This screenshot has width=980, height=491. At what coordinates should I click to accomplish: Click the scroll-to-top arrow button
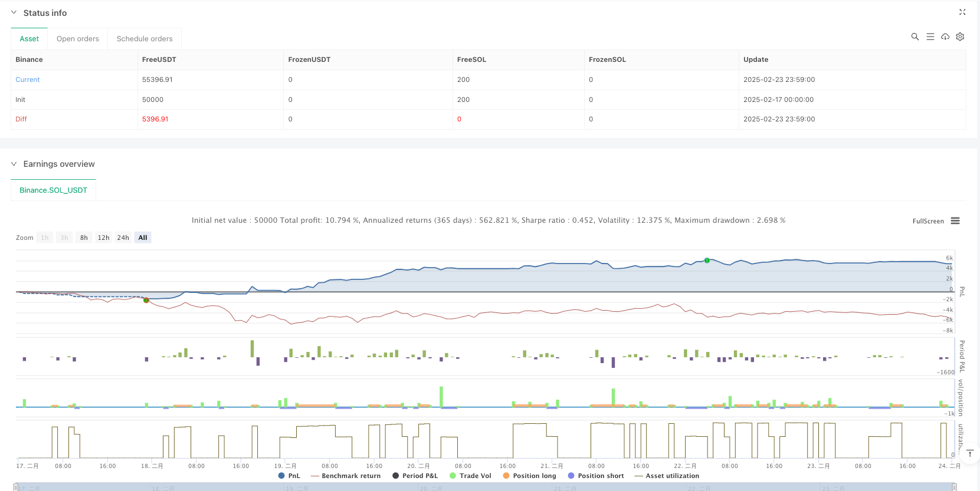[969, 453]
